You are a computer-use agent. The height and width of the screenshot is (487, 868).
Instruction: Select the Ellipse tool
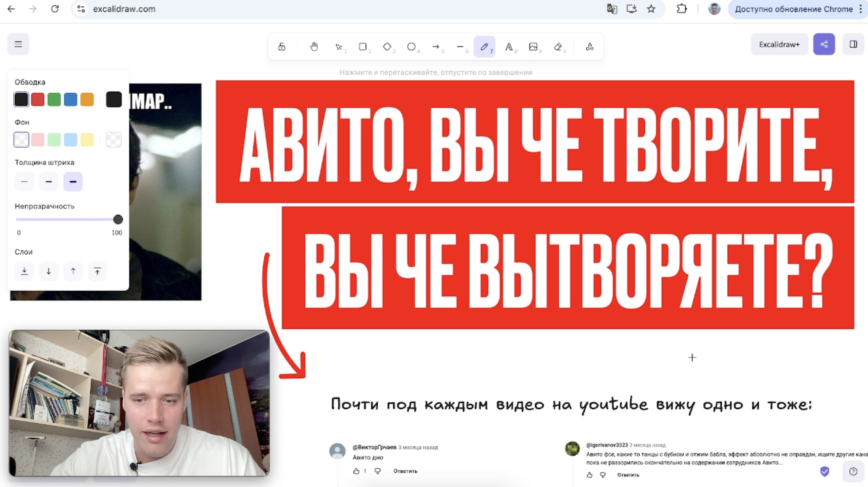(x=412, y=47)
